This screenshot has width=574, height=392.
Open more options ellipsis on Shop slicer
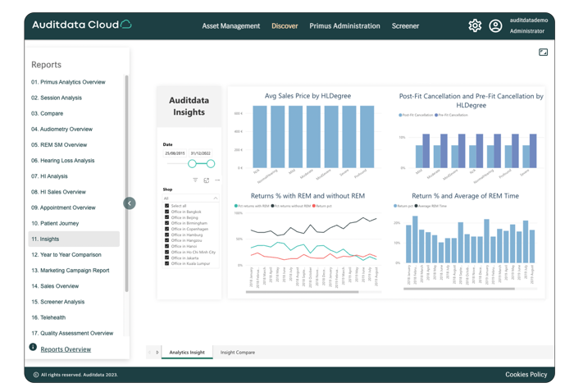point(217,180)
